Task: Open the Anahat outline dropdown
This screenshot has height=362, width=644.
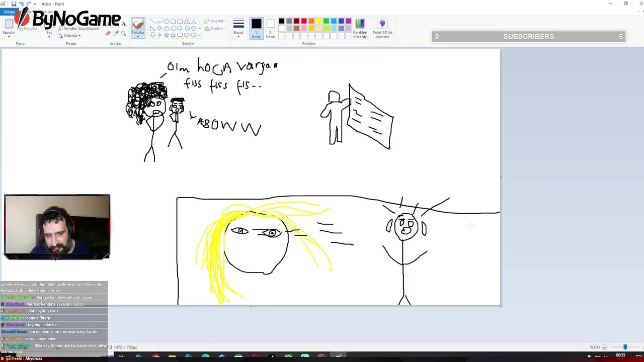Action: [x=214, y=21]
